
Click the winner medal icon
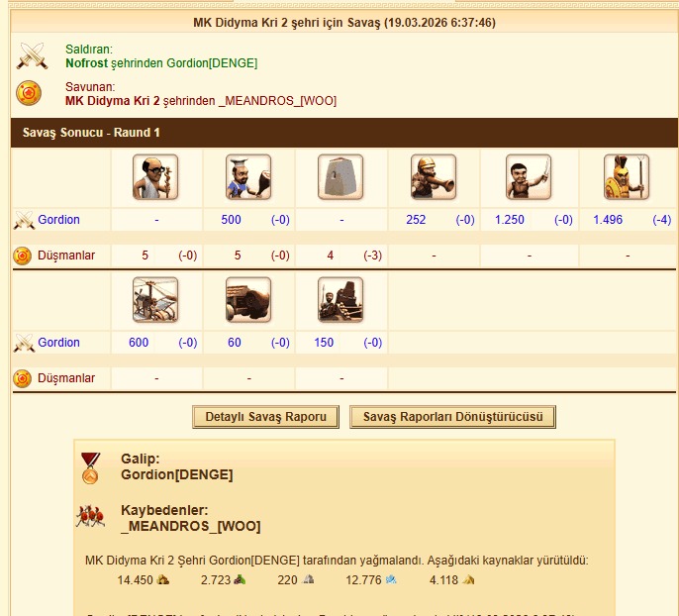90,467
